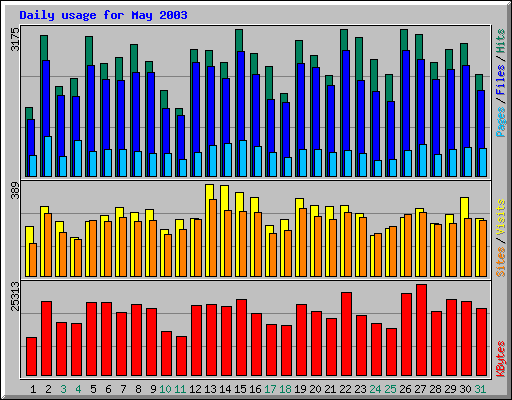Click the yellow Visits bar for day 13

[x=209, y=230]
